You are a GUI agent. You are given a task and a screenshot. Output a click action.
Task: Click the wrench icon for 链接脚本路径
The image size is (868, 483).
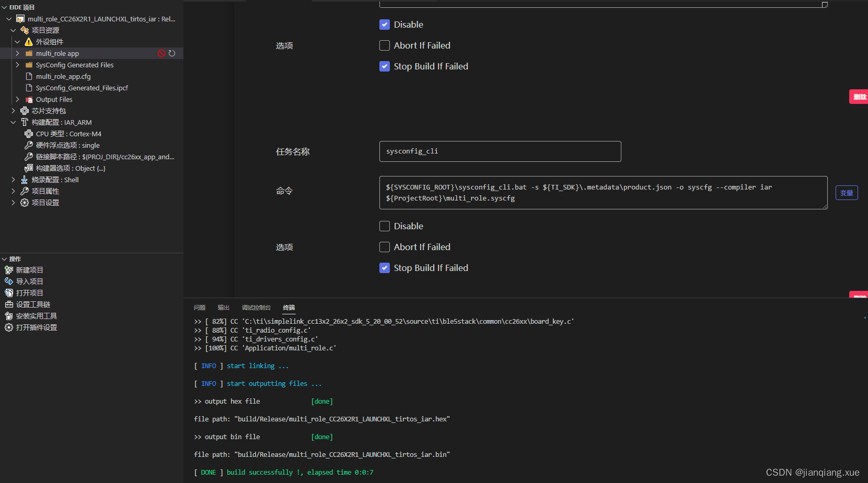(x=29, y=157)
